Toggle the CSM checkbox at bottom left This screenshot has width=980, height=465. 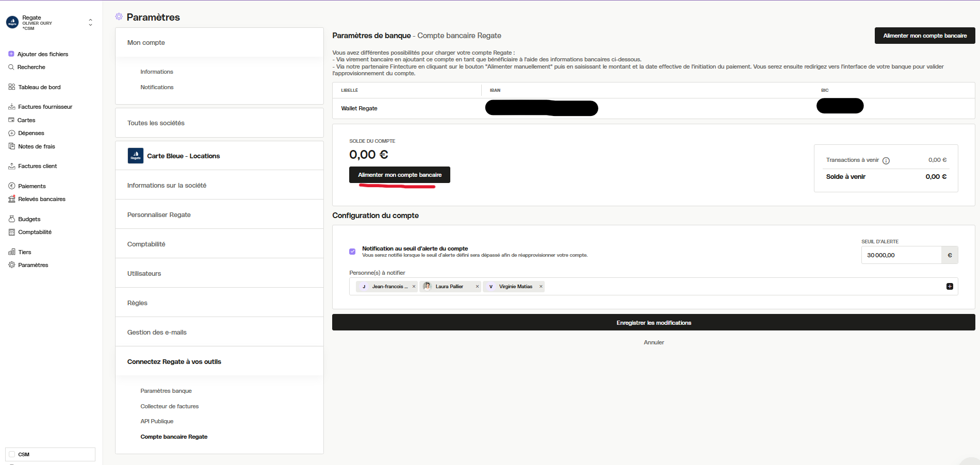click(x=12, y=454)
